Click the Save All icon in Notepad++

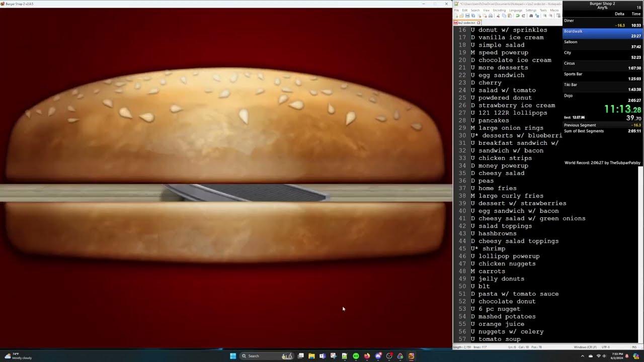(x=473, y=16)
